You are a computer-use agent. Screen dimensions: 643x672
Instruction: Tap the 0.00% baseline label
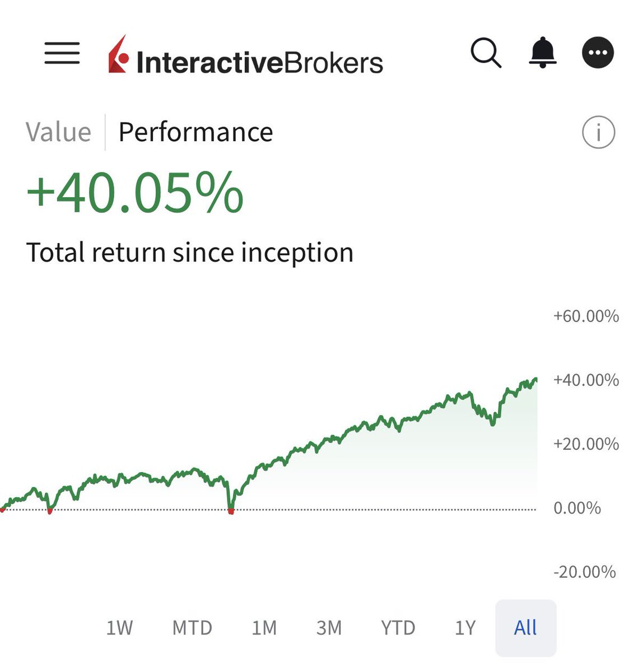coord(577,508)
